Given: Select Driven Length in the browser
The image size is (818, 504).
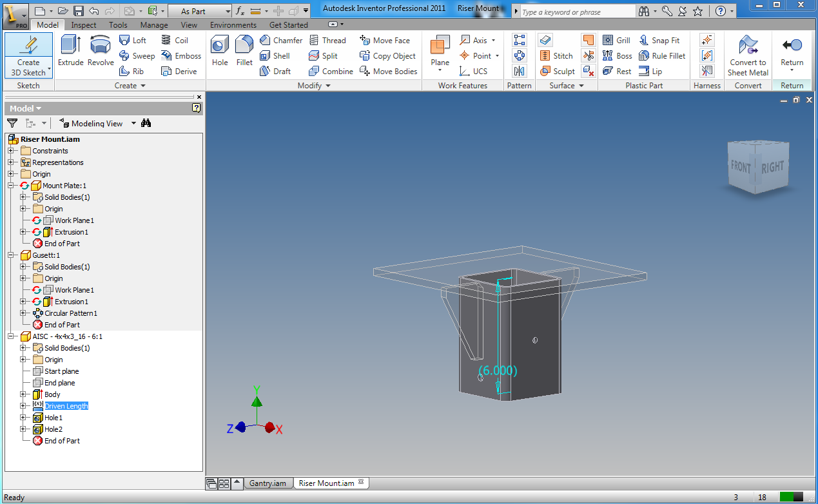Looking at the screenshot, I should 66,406.
